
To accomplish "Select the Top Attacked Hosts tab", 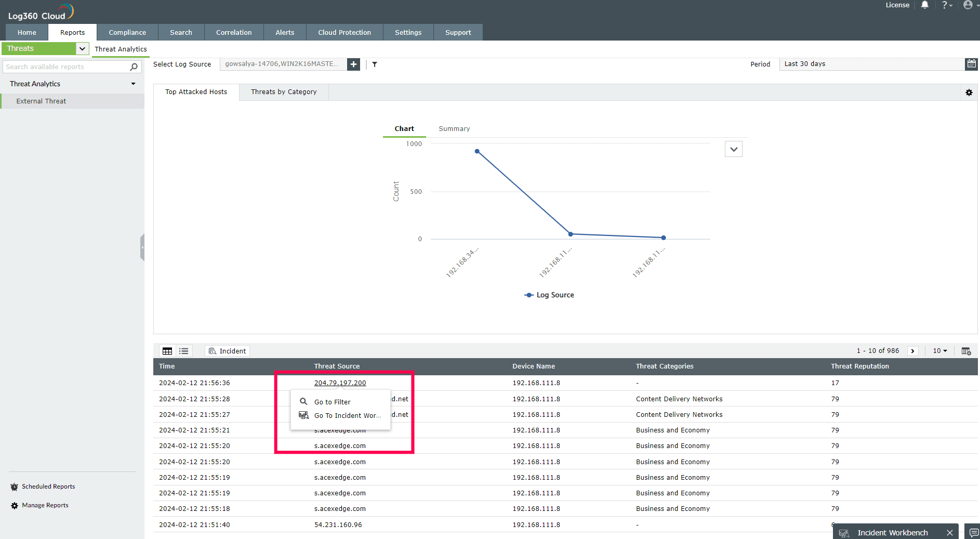I will (x=196, y=92).
